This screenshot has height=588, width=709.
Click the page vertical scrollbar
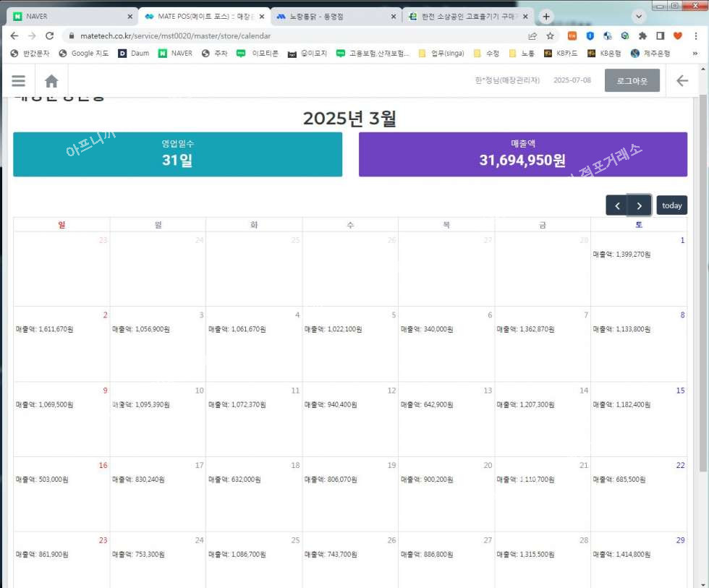click(703, 289)
